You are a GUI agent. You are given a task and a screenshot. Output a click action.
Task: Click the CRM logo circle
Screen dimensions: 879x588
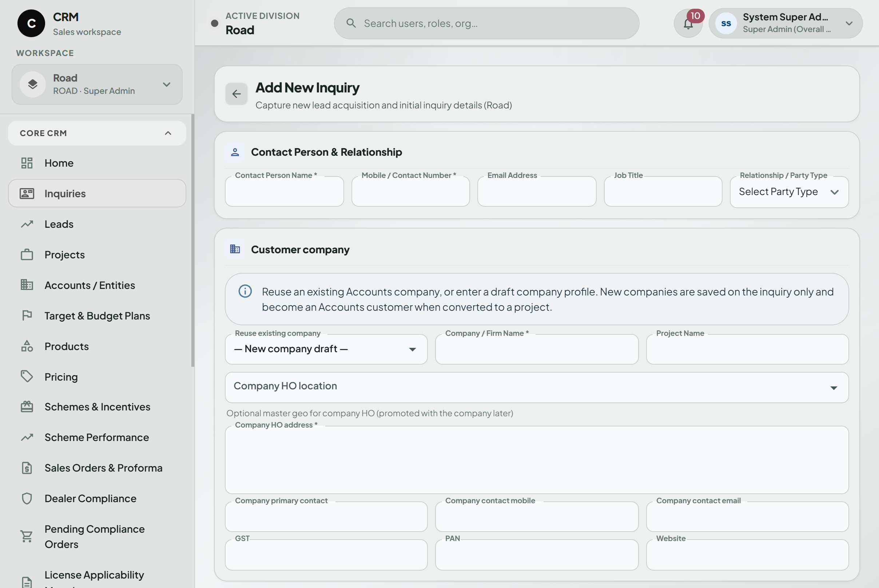[x=31, y=23]
